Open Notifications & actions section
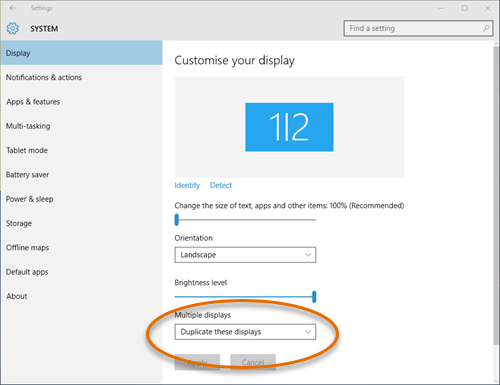The height and width of the screenshot is (385, 500). point(44,77)
